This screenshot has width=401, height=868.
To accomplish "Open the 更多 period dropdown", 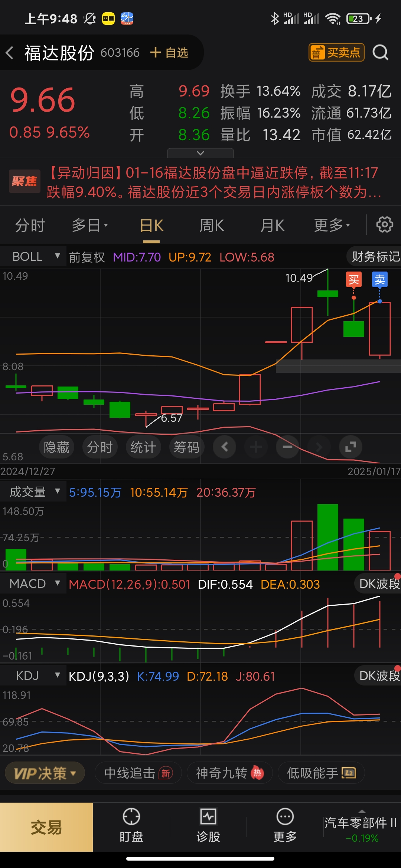I will tap(332, 225).
